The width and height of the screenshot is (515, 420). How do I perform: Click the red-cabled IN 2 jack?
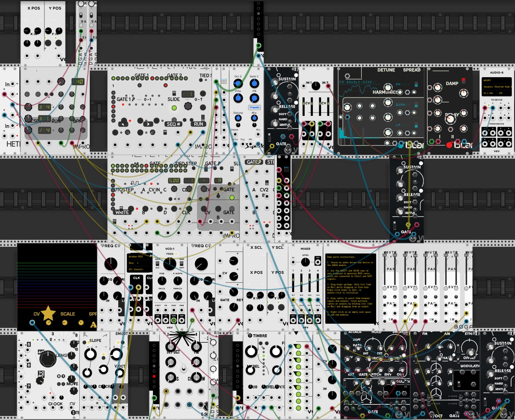click(x=327, y=87)
